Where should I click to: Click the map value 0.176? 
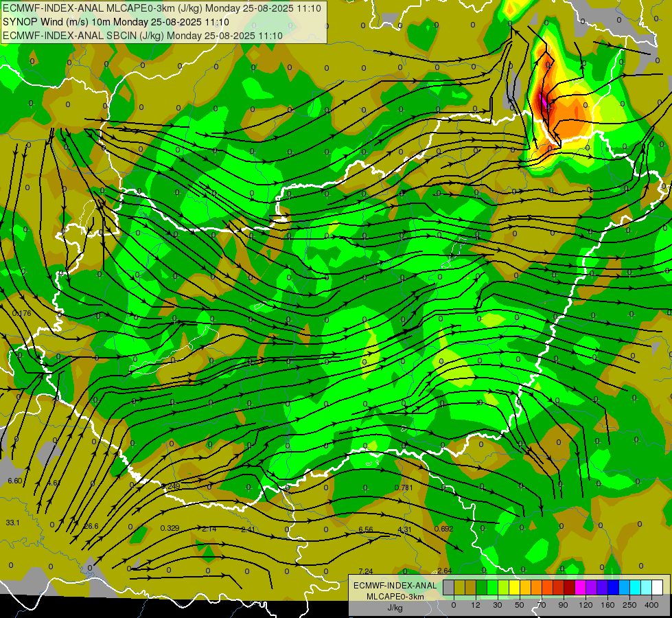21,313
